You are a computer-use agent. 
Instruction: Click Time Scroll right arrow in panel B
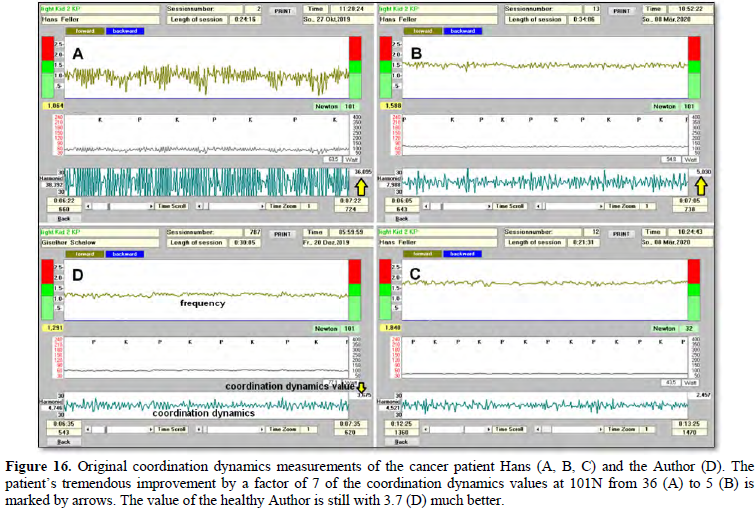click(489, 206)
